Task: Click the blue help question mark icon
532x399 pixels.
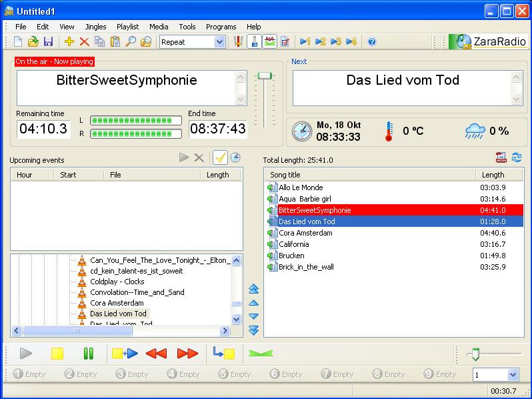Action: [x=372, y=42]
